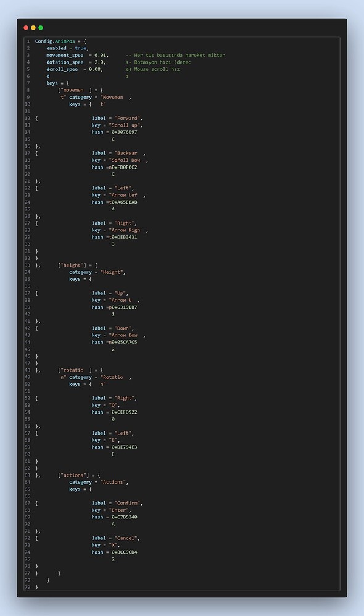This screenshot has width=364, height=616.
Task: Click the yellow minimize dot
Action: pyautogui.click(x=33, y=28)
